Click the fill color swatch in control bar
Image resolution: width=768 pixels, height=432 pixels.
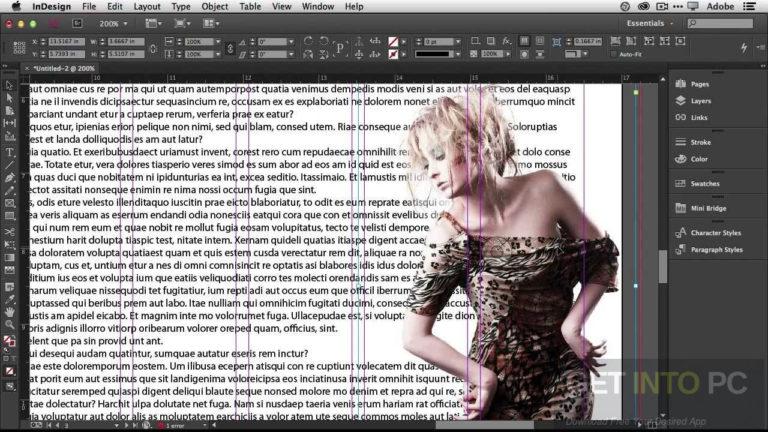(393, 42)
